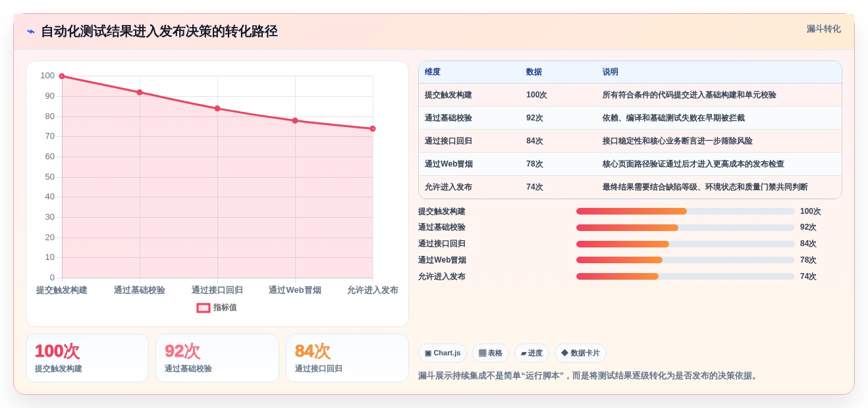This screenshot has width=868, height=408.
Task: Select the chart point for 通过基础校验
Action: (140, 92)
